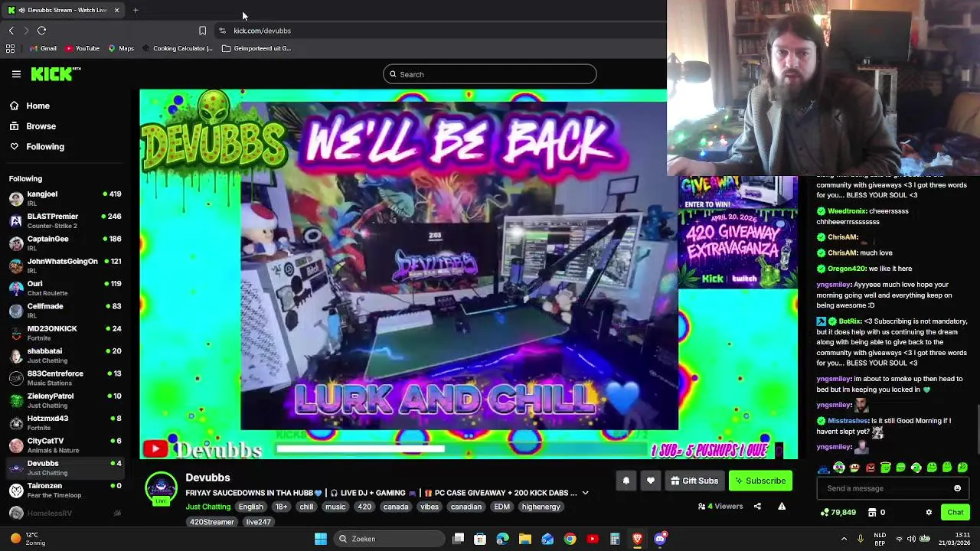This screenshot has height=551, width=980.
Task: Reload the page with the refresh icon
Action: 41,31
